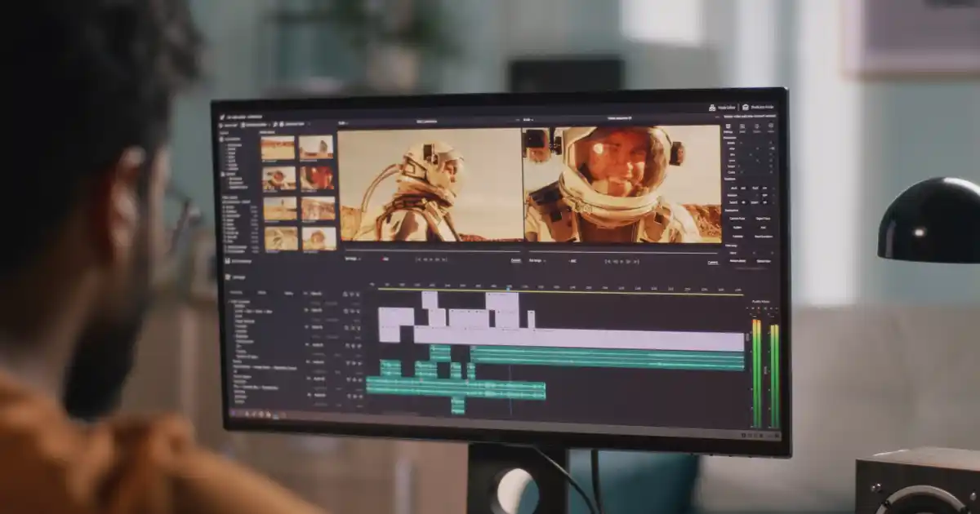Open the last tab icon in the properties panel
The height and width of the screenshot is (514, 980).
click(772, 126)
